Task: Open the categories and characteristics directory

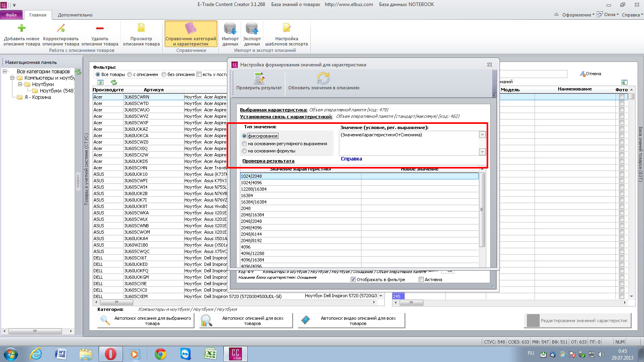Action: point(191,34)
